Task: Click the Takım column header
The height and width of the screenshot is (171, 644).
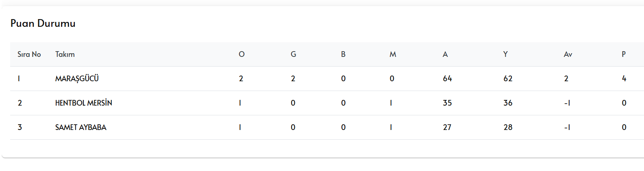Action: pos(65,54)
